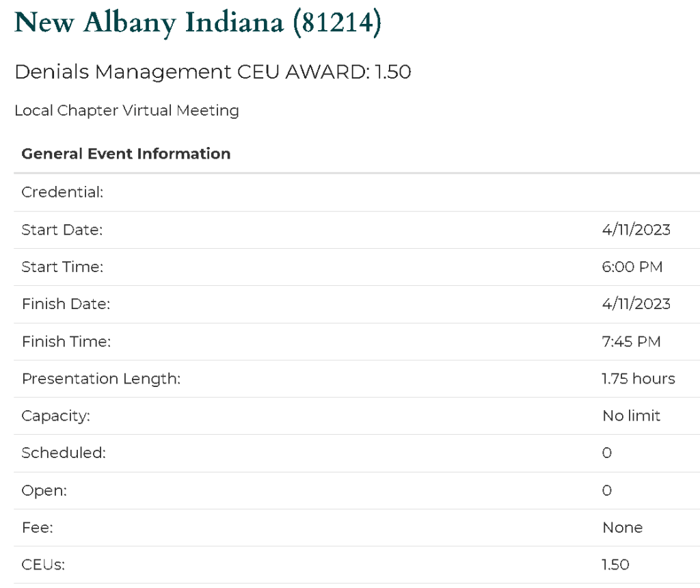This screenshot has width=700, height=588.
Task: Click the Presentation Length label
Action: click(x=101, y=378)
